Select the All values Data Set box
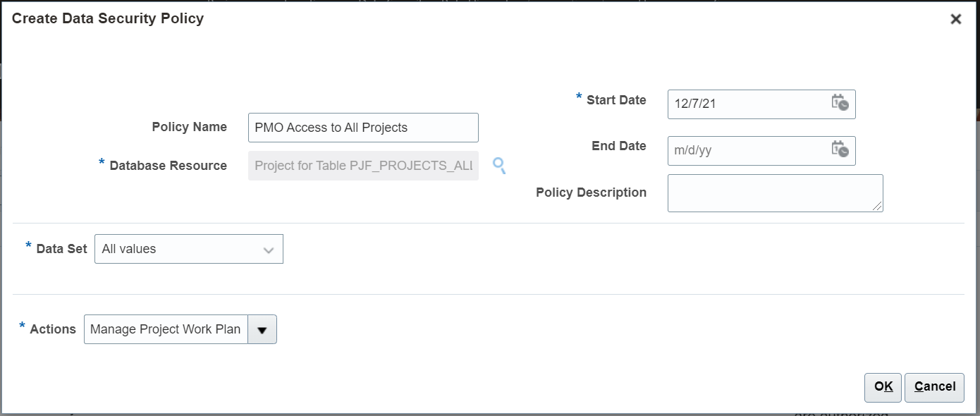The image size is (980, 416). coord(189,249)
